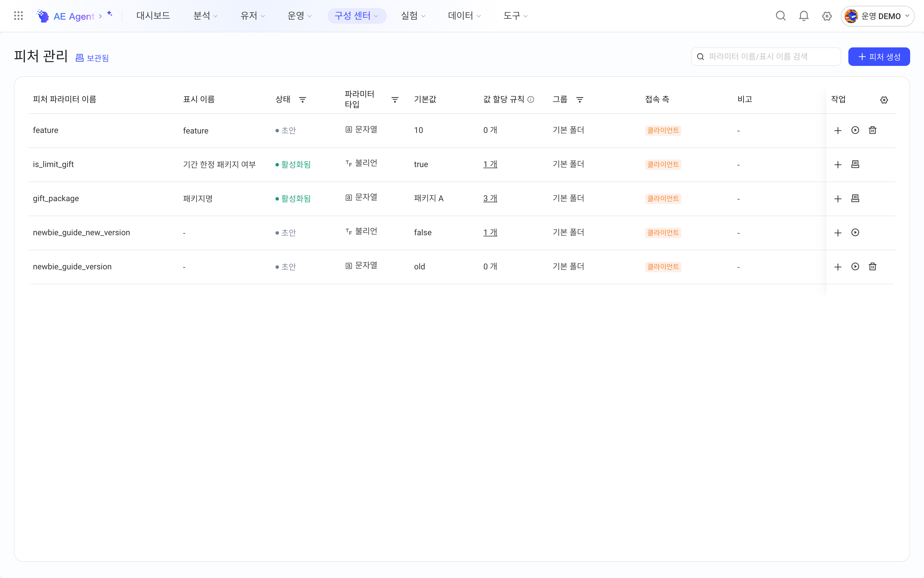Click the 피처 파라미터 이름 column header

coord(64,99)
